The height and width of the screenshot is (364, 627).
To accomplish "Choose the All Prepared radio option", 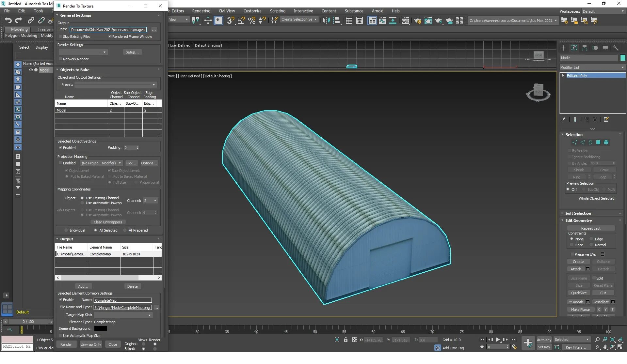I will (x=125, y=230).
